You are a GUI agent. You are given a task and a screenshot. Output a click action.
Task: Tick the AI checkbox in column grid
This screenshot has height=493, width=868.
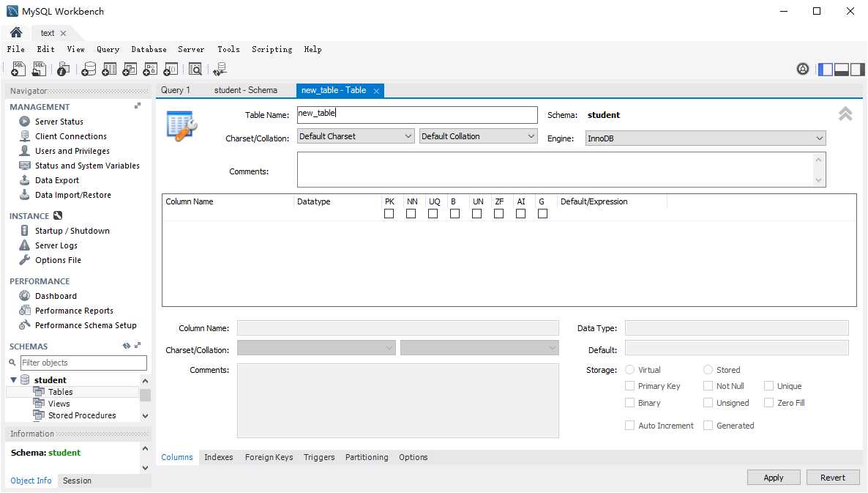tap(521, 214)
